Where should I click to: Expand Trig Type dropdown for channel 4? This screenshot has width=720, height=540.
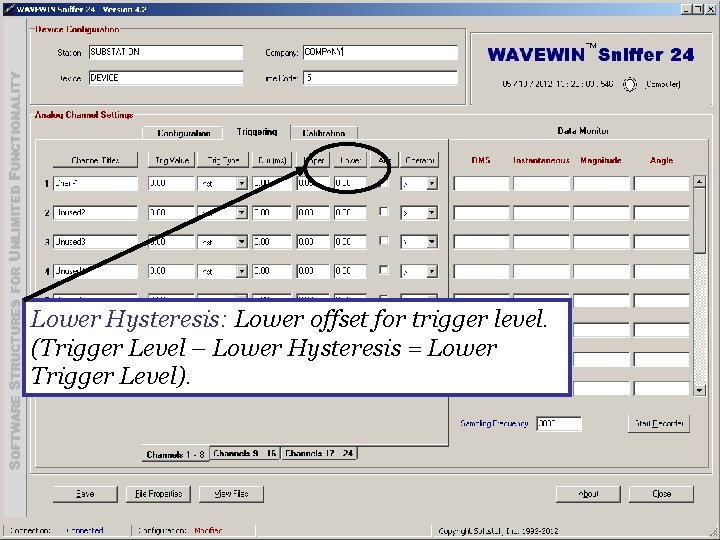tap(242, 271)
